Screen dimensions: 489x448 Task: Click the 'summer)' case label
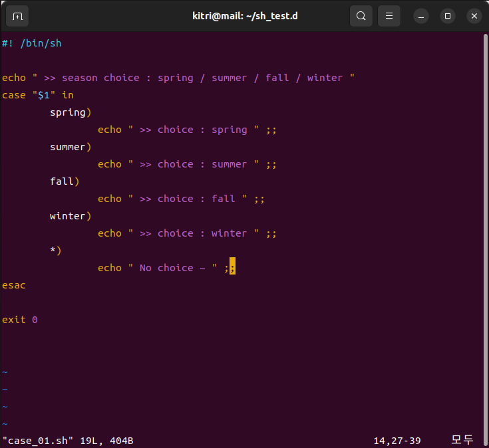click(x=71, y=147)
